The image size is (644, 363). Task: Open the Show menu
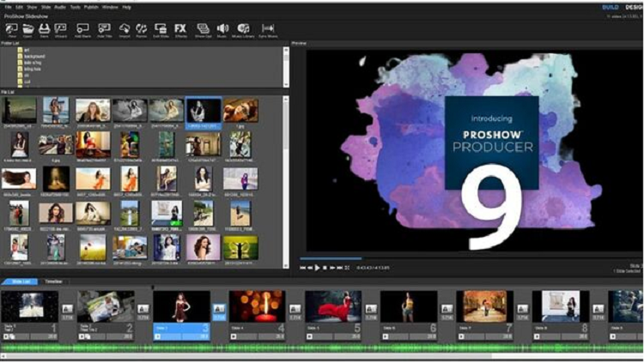pos(32,8)
